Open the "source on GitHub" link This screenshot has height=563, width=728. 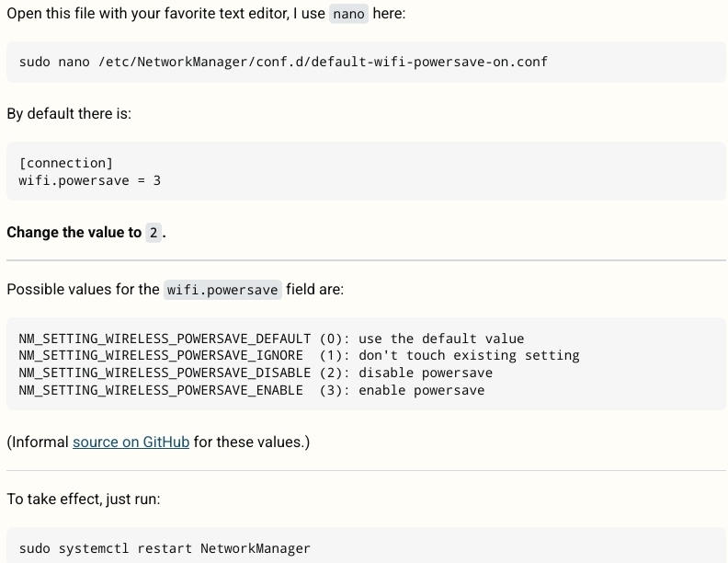point(131,442)
